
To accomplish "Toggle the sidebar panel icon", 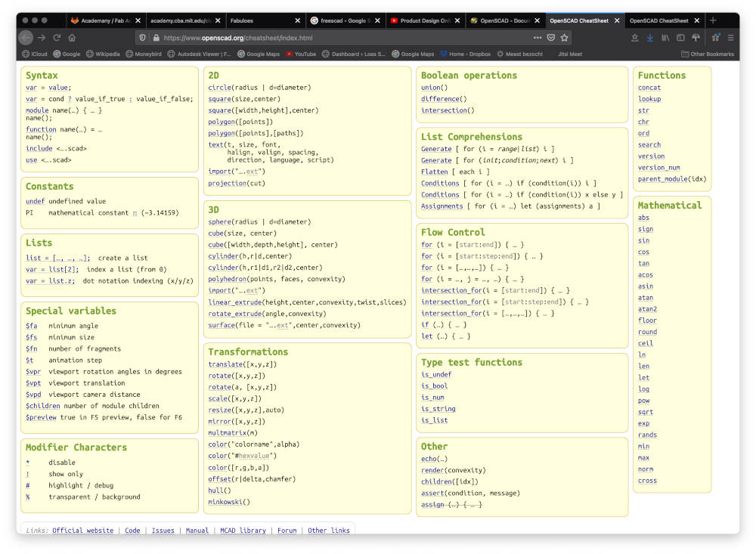I will [680, 38].
